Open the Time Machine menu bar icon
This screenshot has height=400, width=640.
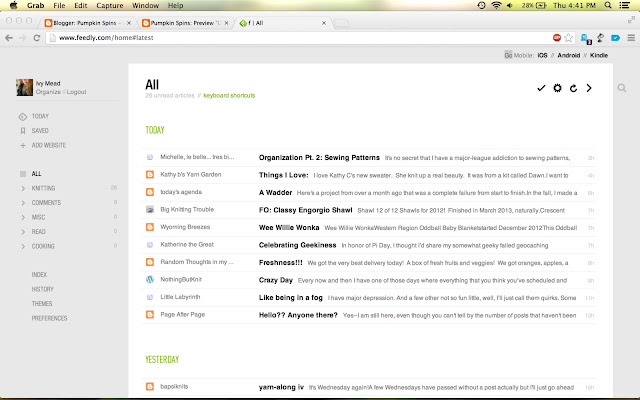pyautogui.click(x=482, y=5)
